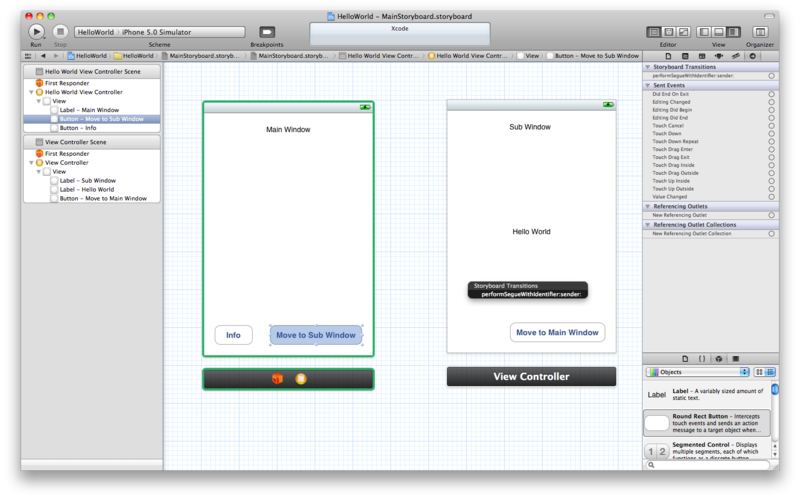
Task: Toggle the Utilities pane view button
Action: [734, 32]
